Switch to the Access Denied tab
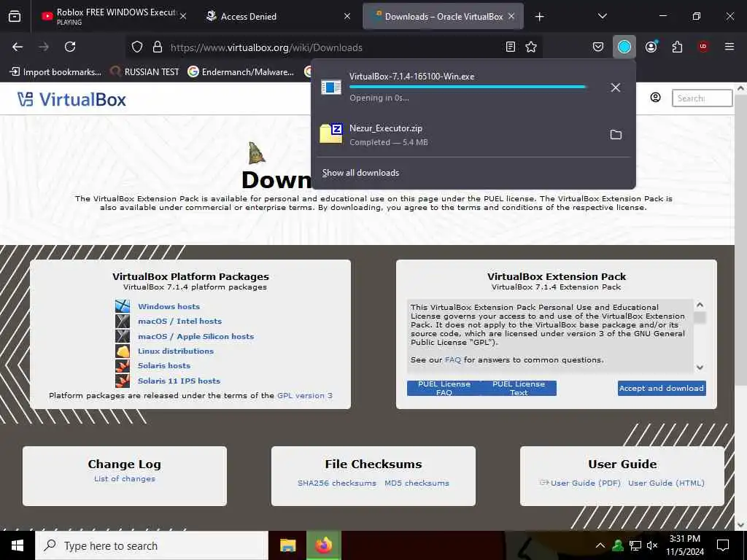This screenshot has width=747, height=560. coord(279,17)
